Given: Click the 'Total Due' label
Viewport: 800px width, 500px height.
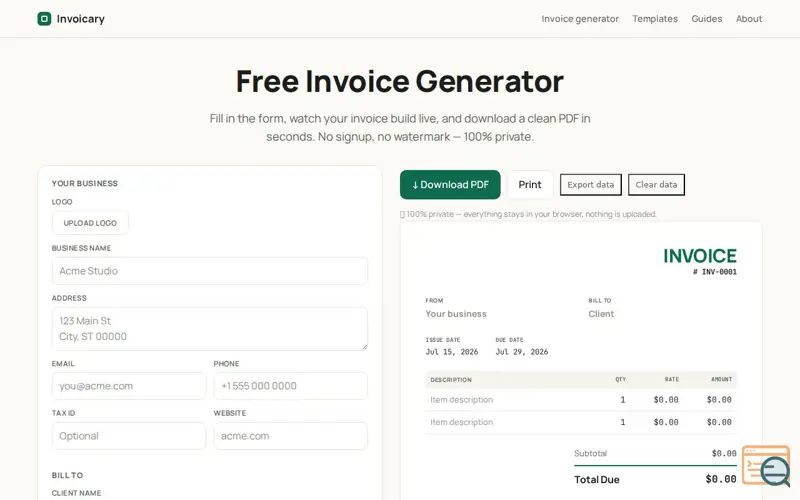Looking at the screenshot, I should pos(596,480).
